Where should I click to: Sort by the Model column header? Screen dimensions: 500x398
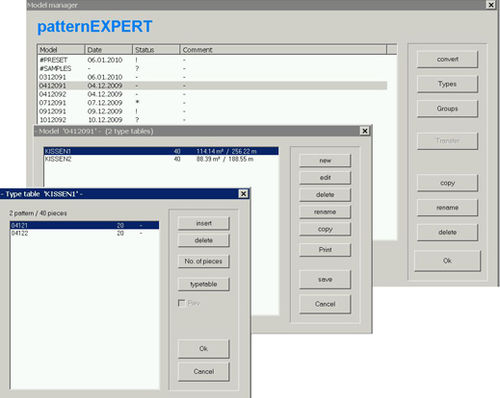click(61, 50)
